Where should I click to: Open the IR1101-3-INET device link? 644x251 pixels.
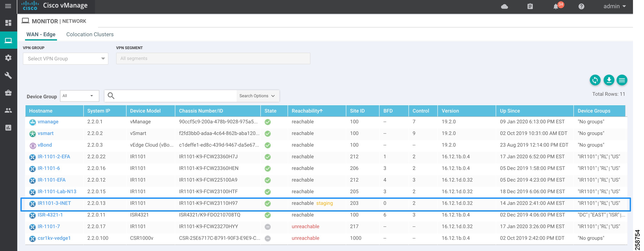click(x=54, y=203)
